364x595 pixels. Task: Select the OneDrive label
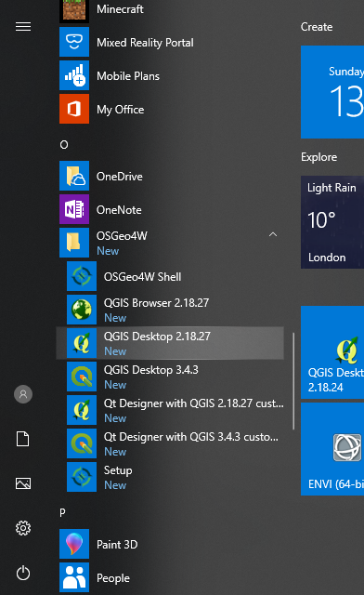(x=120, y=177)
